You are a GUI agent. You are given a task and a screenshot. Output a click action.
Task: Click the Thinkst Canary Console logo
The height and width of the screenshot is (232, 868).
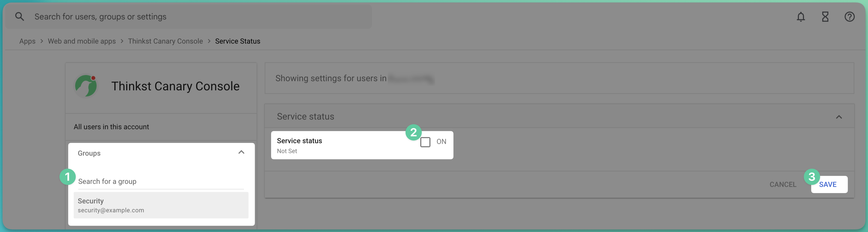[x=86, y=86]
